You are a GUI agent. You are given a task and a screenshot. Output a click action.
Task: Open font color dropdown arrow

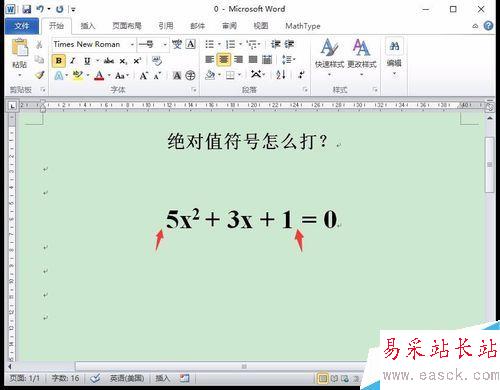click(x=109, y=76)
